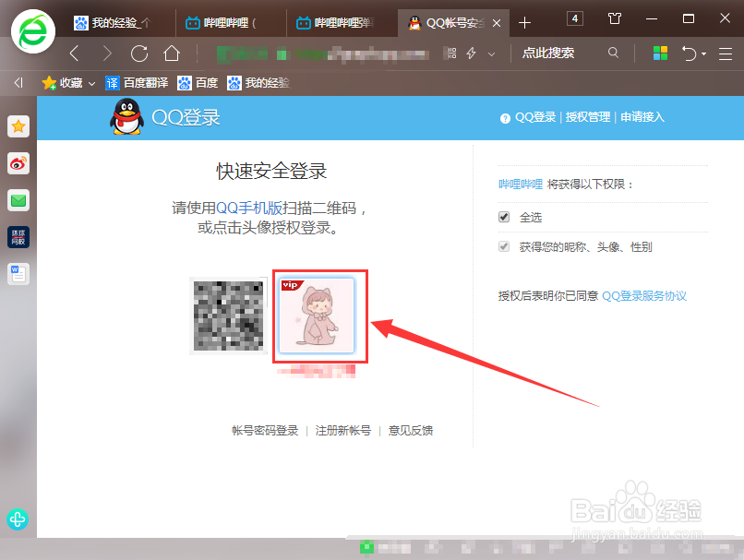Open the Weibo sidebar icon

[x=18, y=163]
